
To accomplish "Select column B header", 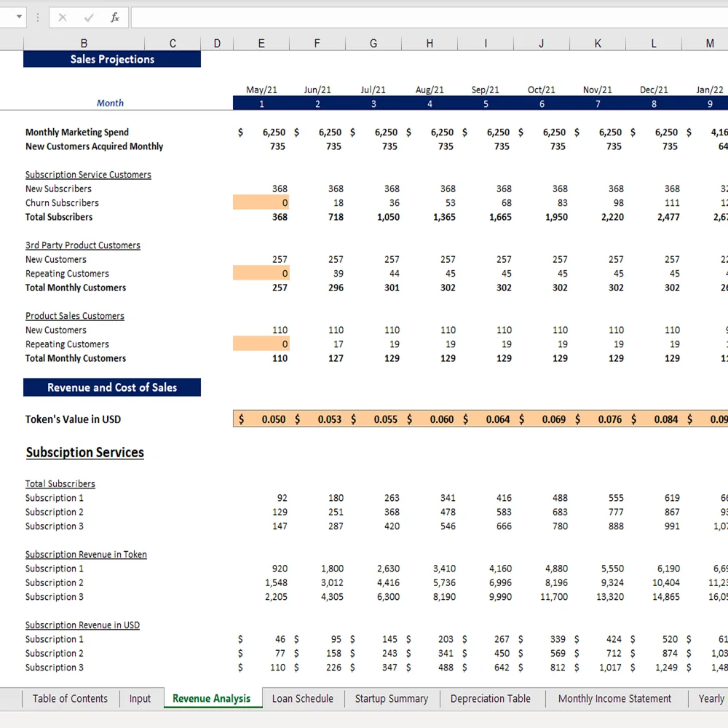I will pyautogui.click(x=84, y=43).
